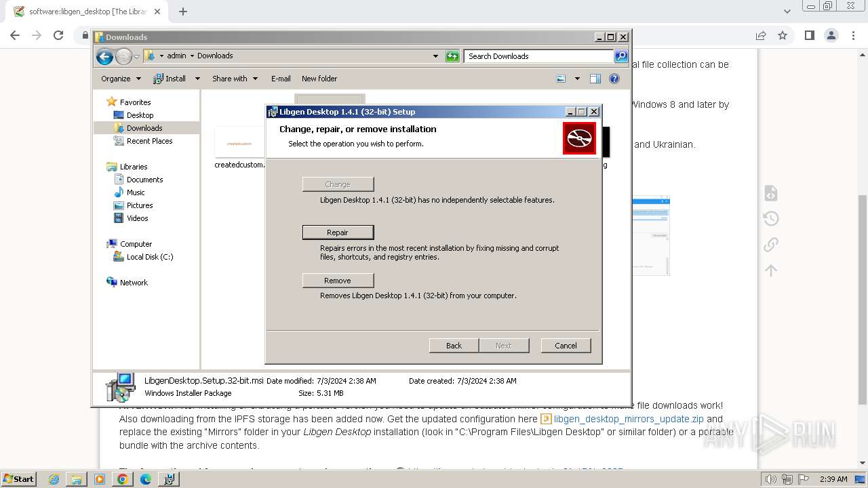This screenshot has height=488, width=868.
Task: Click the Search Downloads field
Action: [539, 56]
